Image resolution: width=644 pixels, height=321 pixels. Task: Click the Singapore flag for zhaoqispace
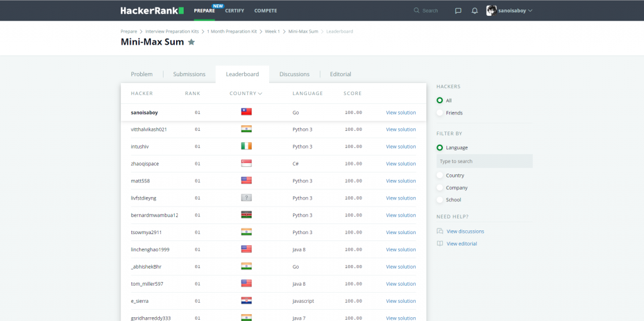coord(247,163)
